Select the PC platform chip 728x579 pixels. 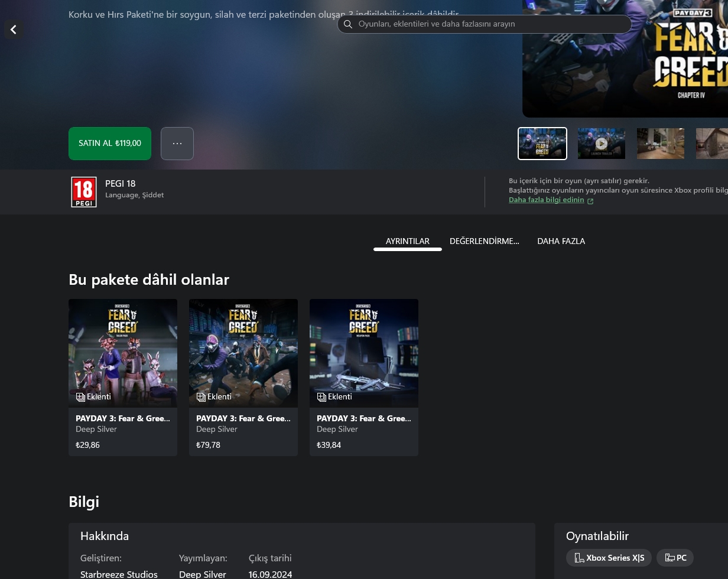click(x=675, y=558)
